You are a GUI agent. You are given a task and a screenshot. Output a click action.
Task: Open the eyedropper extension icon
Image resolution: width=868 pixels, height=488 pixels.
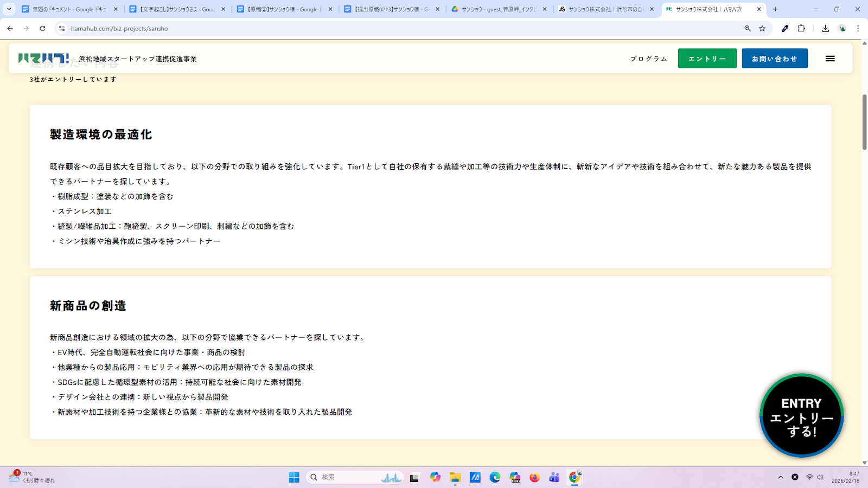point(785,28)
